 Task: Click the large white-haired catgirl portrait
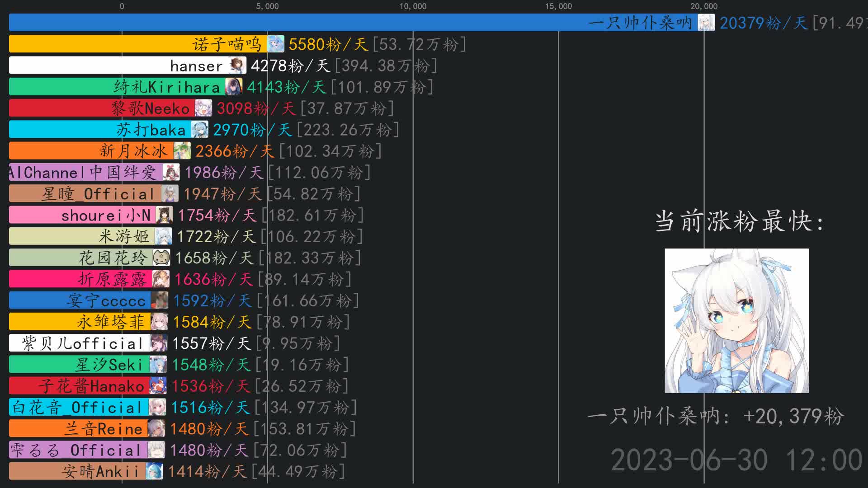coord(736,321)
